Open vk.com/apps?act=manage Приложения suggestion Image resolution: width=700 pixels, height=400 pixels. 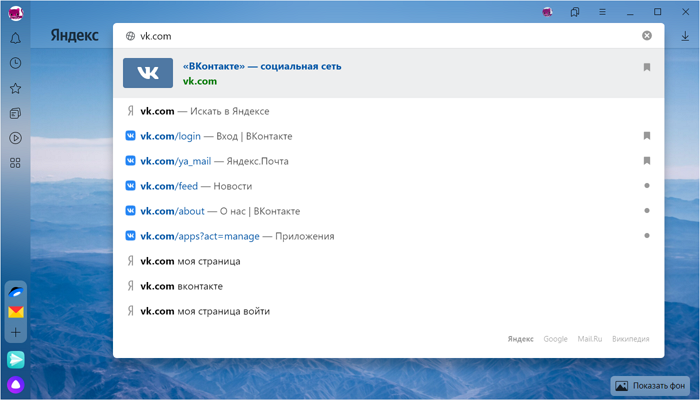click(388, 236)
